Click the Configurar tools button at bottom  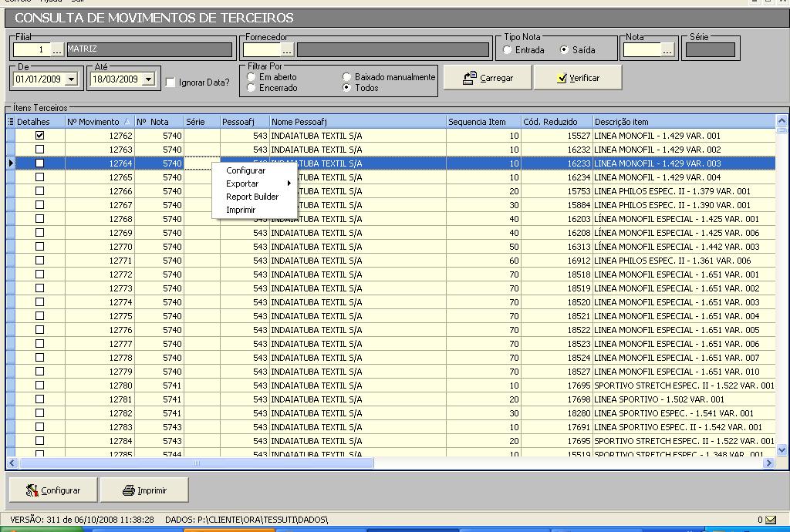point(52,490)
